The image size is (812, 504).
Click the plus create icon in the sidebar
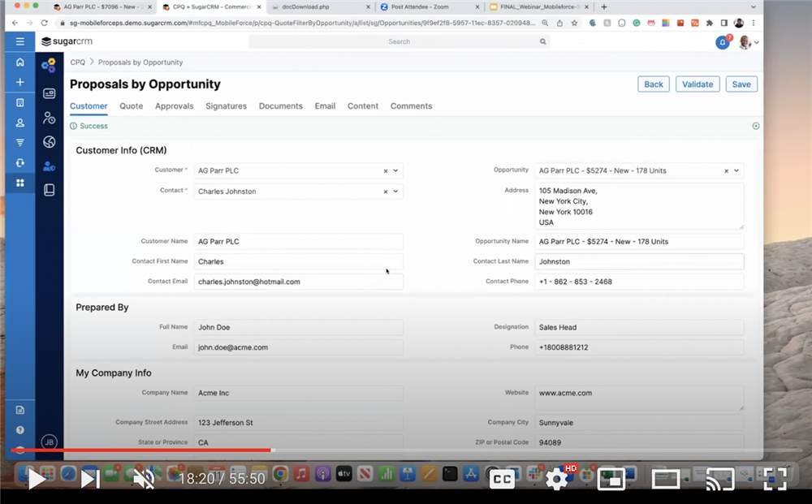[x=20, y=82]
